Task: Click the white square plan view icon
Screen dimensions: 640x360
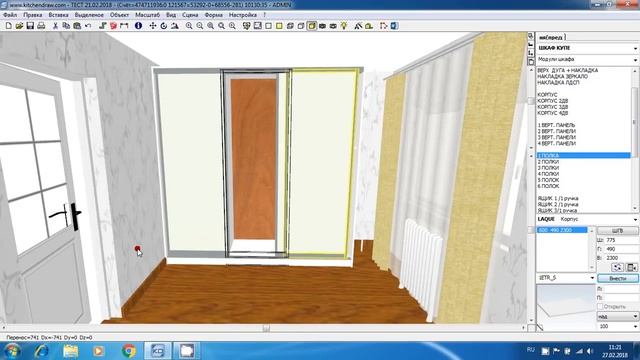Action: tap(269, 26)
